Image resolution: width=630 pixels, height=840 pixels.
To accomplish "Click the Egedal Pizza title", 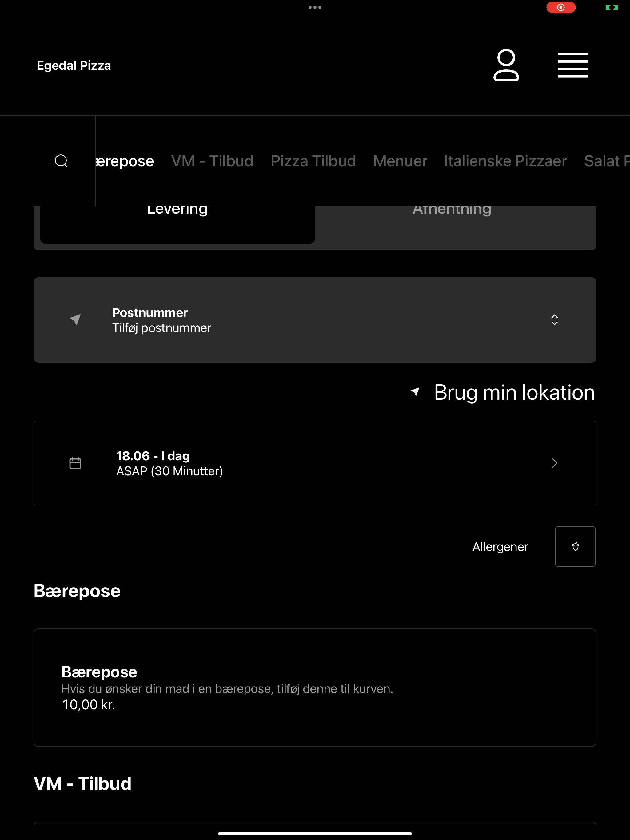I will tap(74, 65).
